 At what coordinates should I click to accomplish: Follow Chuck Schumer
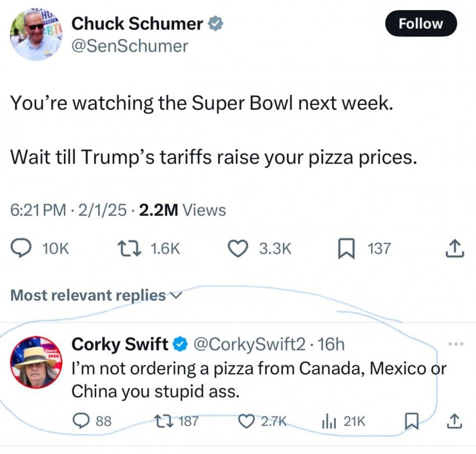(421, 24)
